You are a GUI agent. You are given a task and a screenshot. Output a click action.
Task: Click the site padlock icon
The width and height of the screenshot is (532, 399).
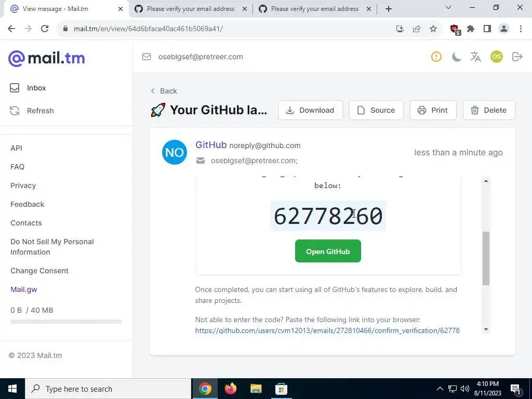point(65,29)
